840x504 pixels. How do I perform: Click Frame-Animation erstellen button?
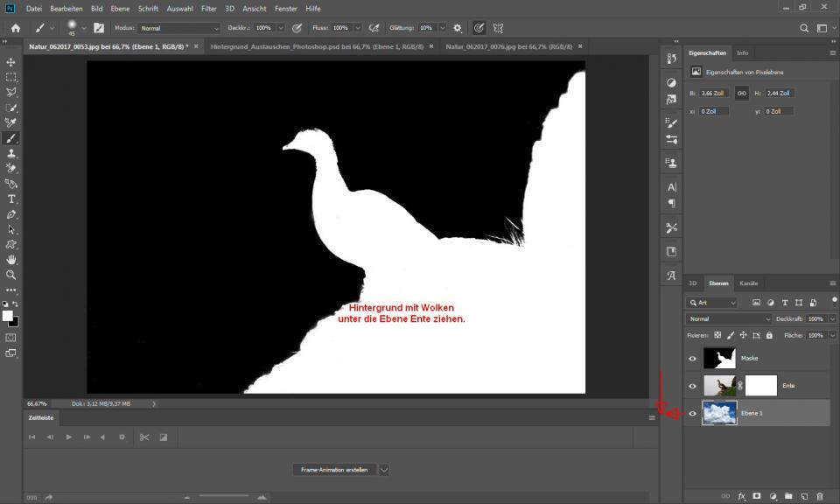pyautogui.click(x=333, y=470)
